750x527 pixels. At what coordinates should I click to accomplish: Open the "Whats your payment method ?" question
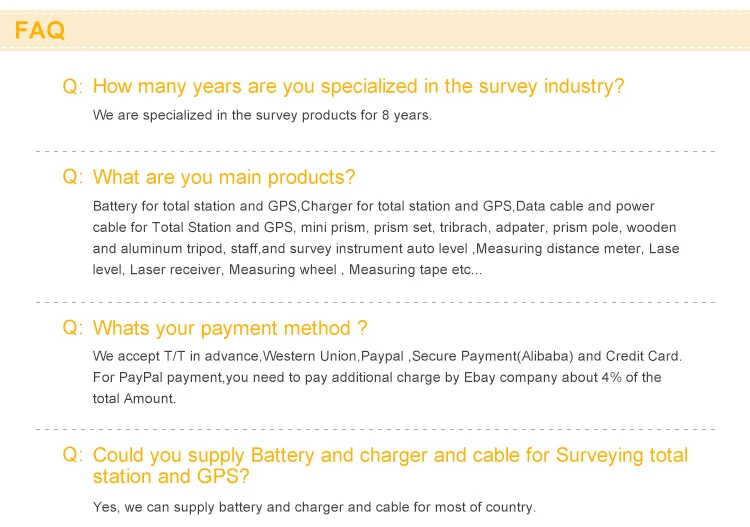[230, 328]
